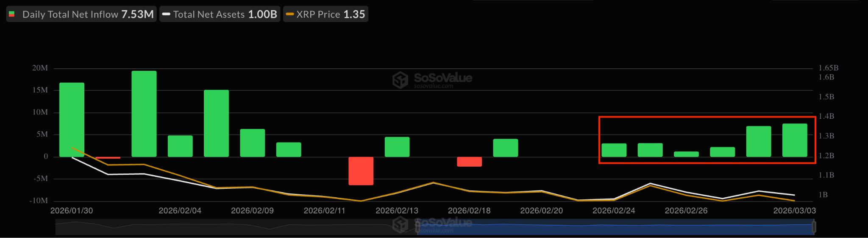Screen dimensions: 868x238
Task: Click the 2026/01/30 green inflow bar
Action: (72, 120)
